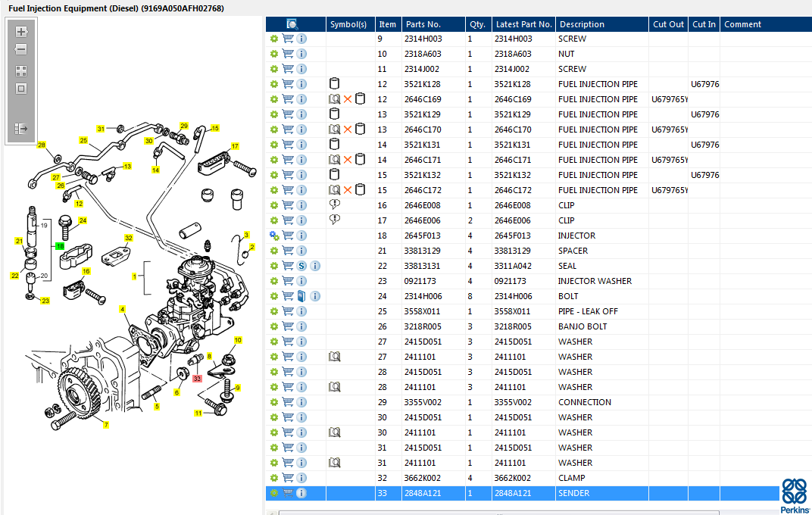
Task: Click the Cut In column header
Action: pos(704,24)
